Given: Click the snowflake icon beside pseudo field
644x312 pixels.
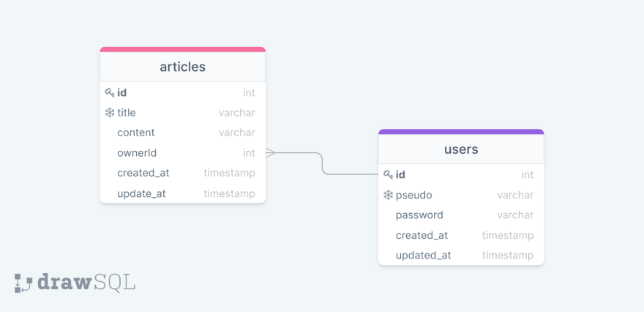Looking at the screenshot, I should 388,195.
